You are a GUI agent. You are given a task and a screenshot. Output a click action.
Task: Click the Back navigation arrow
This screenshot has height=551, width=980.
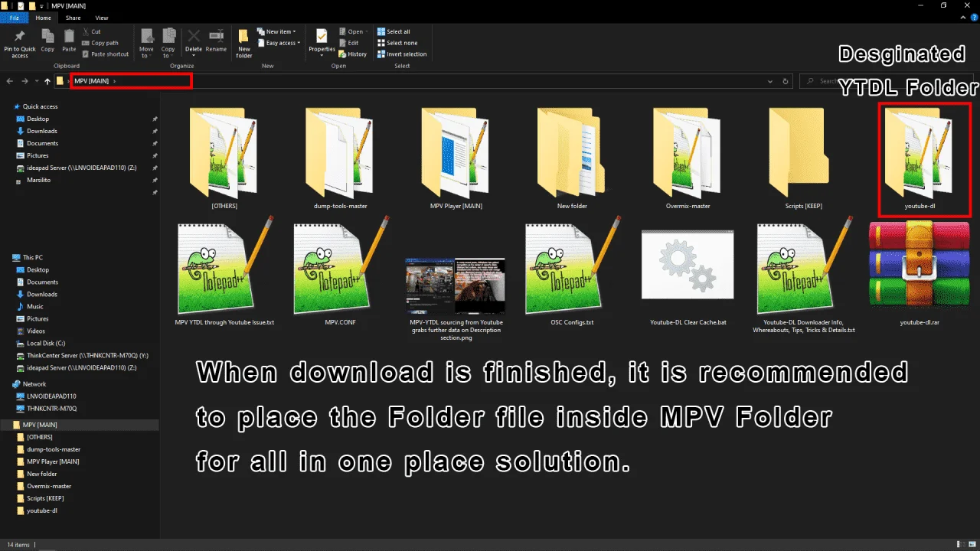tap(10, 81)
